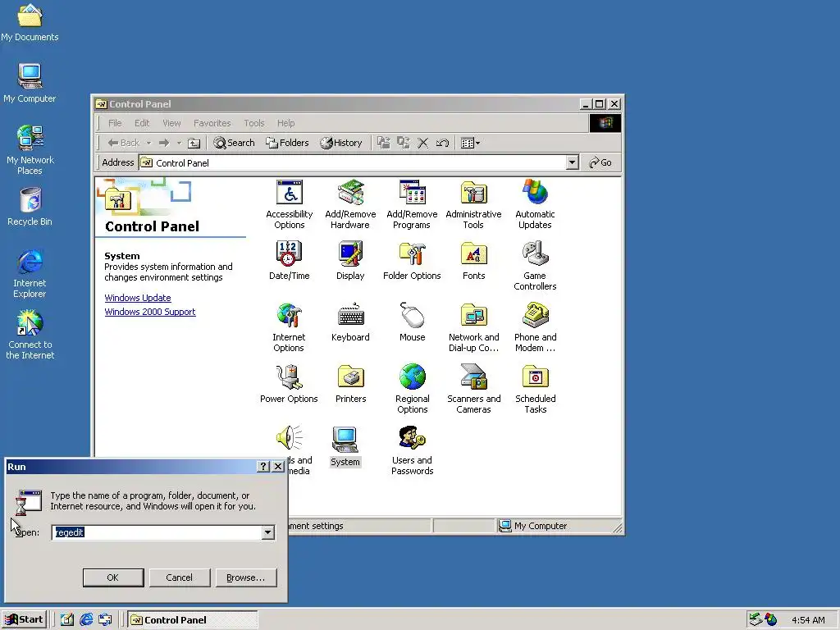This screenshot has height=630, width=840.
Task: Open Users and Passwords
Action: [x=412, y=450]
